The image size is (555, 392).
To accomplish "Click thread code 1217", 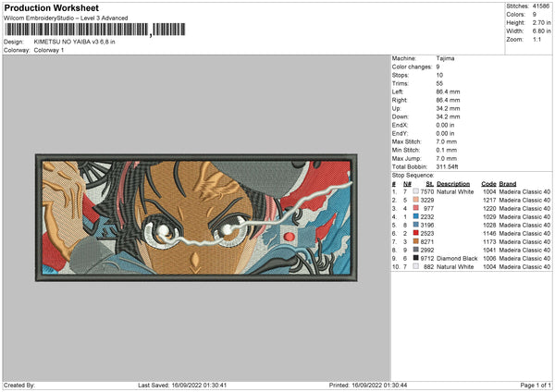I will tap(489, 201).
